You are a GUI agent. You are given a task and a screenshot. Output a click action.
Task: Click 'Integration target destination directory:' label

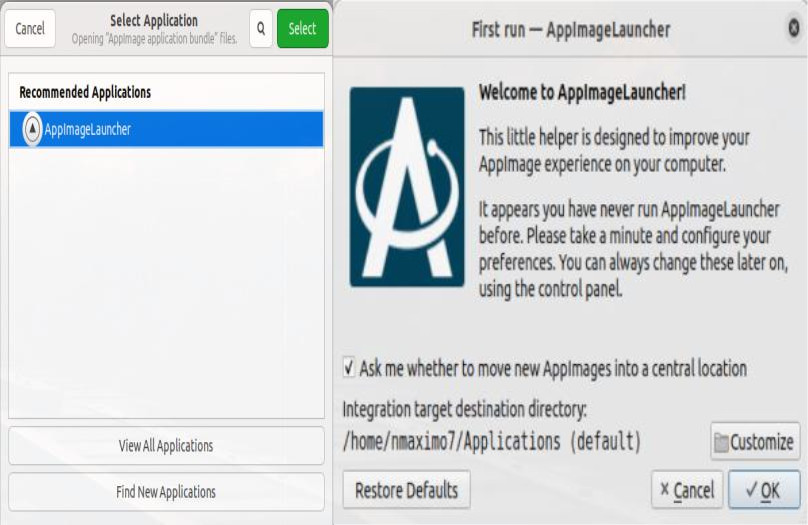(x=465, y=410)
